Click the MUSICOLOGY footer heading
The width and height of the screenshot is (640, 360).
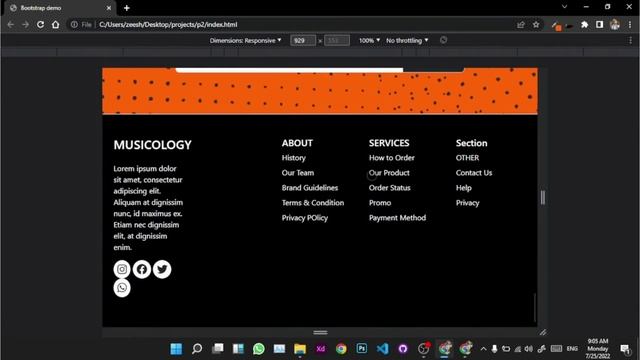click(152, 145)
